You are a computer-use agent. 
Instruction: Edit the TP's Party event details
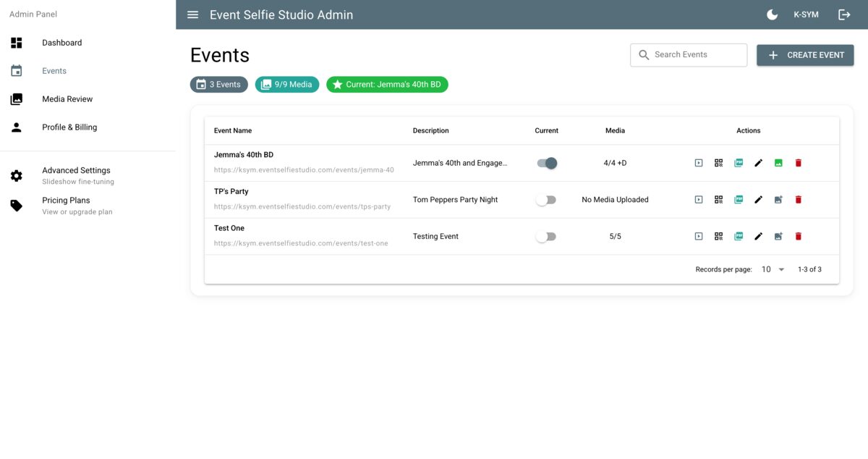pyautogui.click(x=758, y=199)
